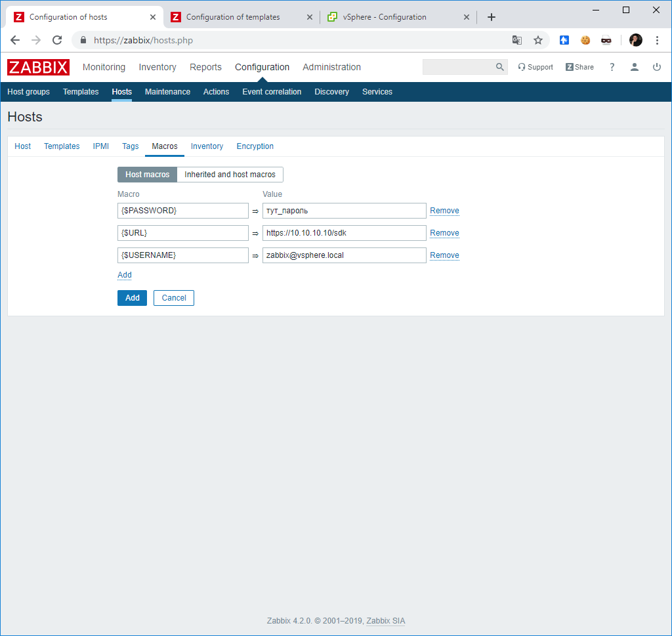Switch to the Inventory form tab
The image size is (672, 636).
207,146
